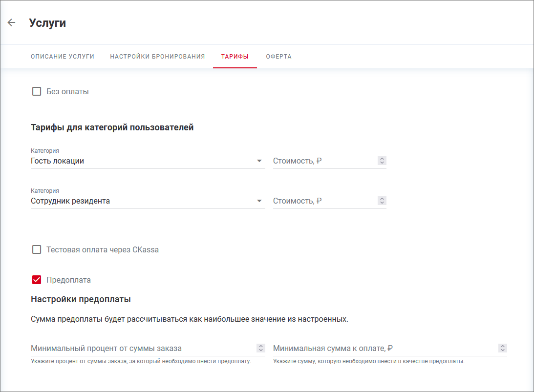
Task: Click stepper on Минимальная сумма к оплате
Action: 503,348
